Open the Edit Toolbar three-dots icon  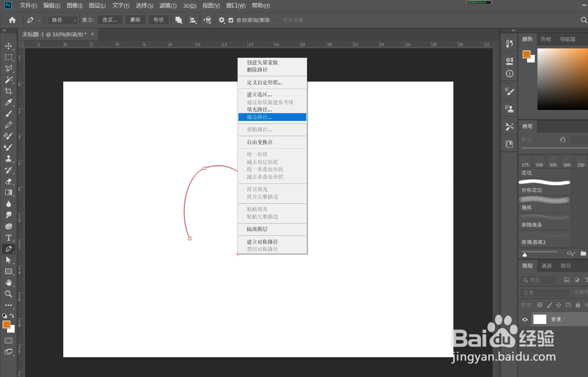(8, 305)
